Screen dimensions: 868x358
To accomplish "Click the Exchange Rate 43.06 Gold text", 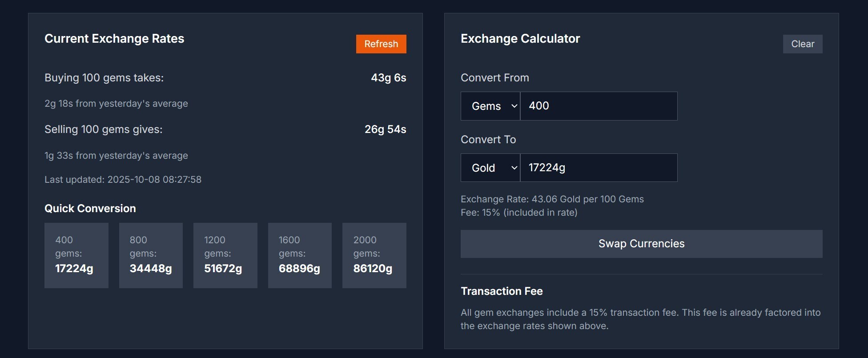I will tap(552, 199).
